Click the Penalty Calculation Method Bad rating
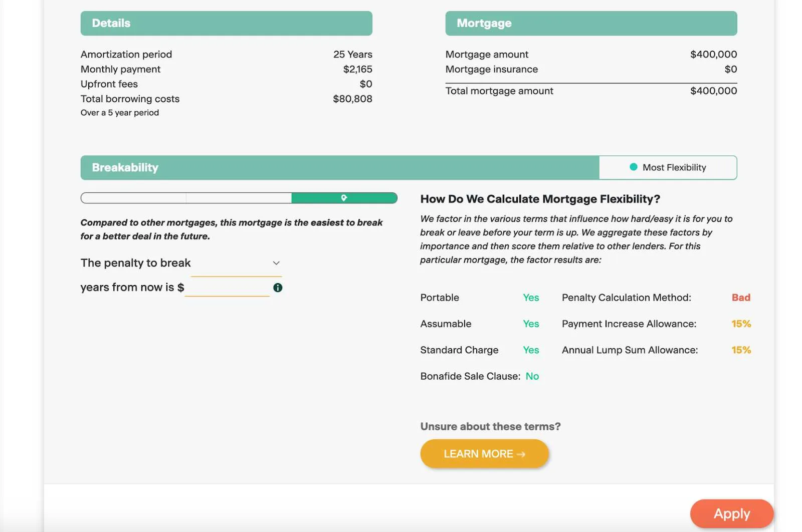This screenshot has height=532, width=802. [x=741, y=298]
